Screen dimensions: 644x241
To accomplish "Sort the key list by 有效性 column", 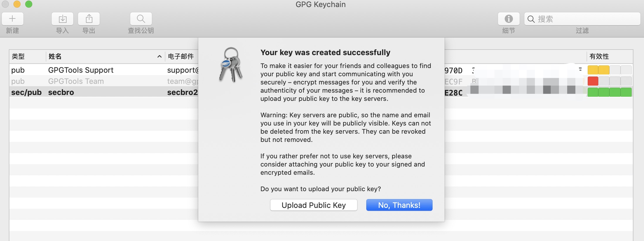I will click(x=599, y=56).
